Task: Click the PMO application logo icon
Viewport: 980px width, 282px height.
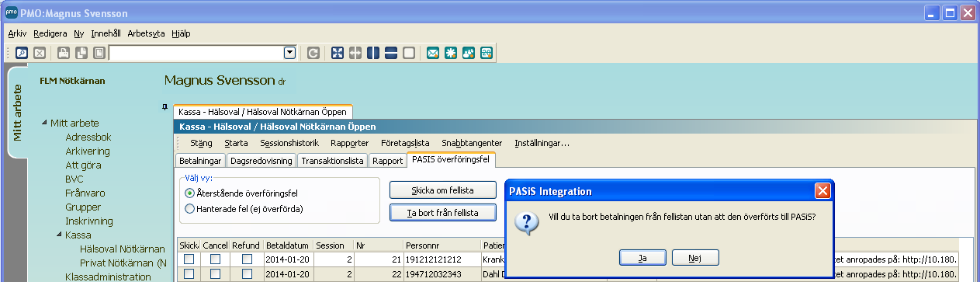Action: tap(12, 13)
